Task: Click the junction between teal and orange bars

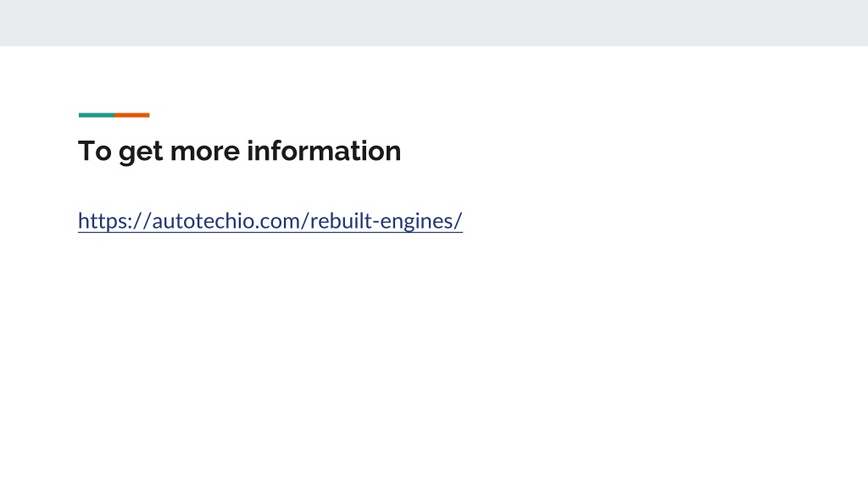Action: [x=114, y=115]
